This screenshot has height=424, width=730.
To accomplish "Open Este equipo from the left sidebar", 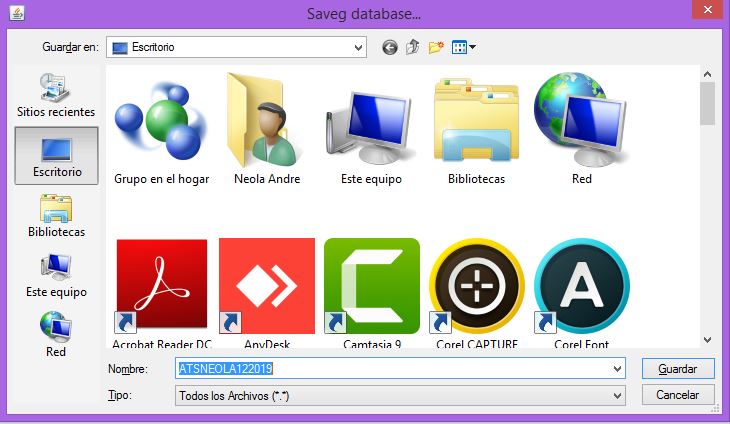I will pos(56,275).
